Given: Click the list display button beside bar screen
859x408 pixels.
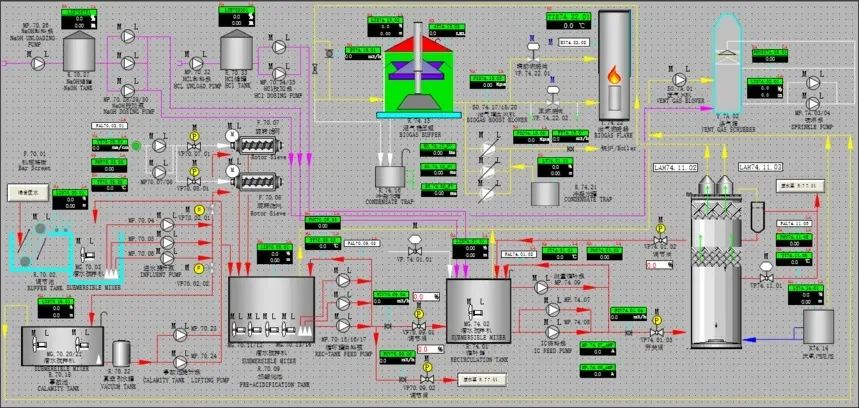Looking at the screenshot, I should (28, 191).
